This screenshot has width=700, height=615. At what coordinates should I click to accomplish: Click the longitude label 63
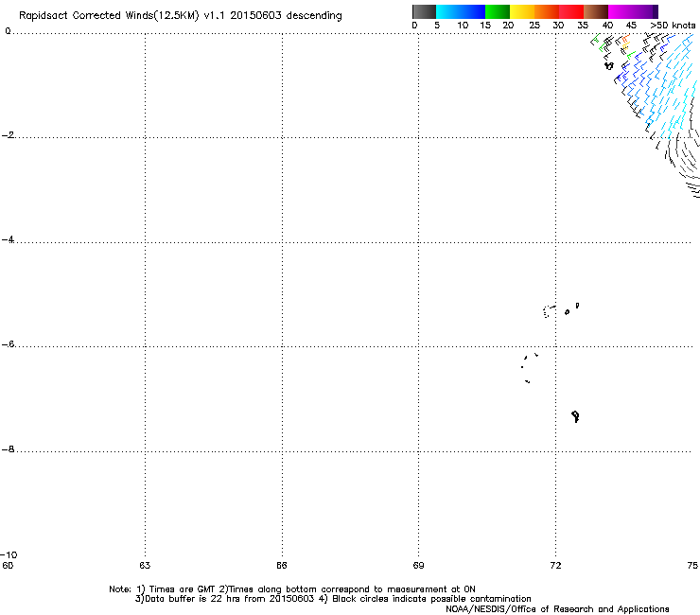145,566
